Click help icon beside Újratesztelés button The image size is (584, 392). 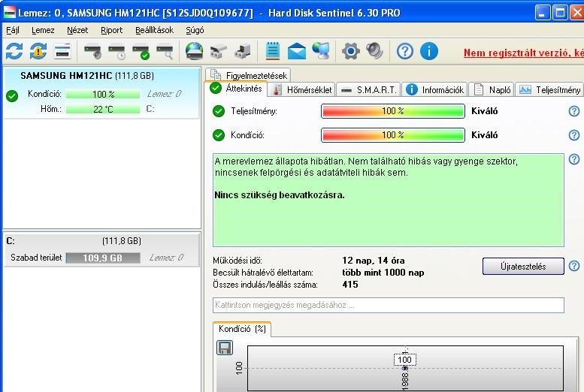[574, 266]
